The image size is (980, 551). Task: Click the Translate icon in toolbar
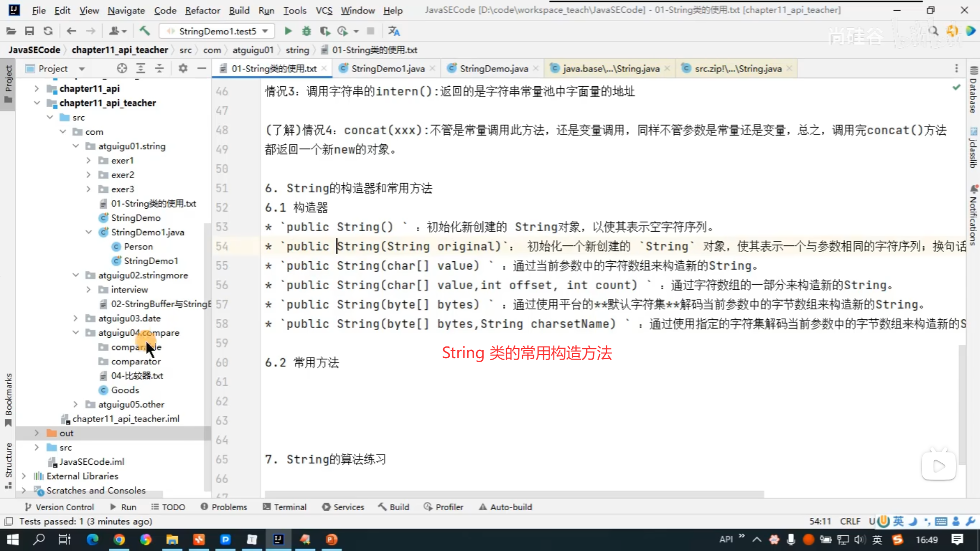pos(394,31)
